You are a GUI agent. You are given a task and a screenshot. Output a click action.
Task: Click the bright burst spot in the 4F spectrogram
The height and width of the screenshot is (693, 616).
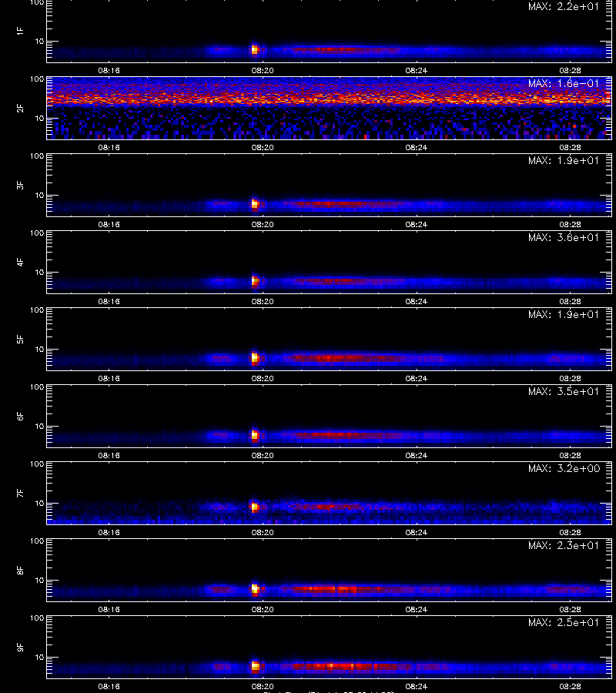[x=255, y=280]
